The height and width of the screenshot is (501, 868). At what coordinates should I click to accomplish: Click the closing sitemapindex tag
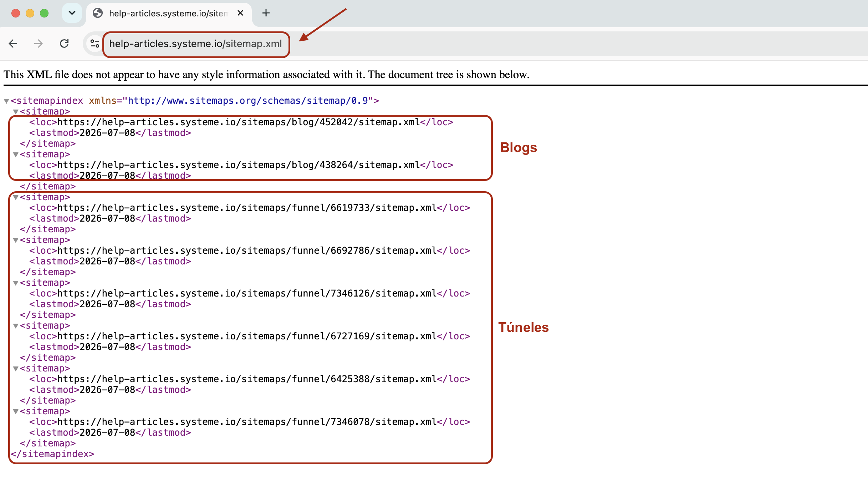[x=52, y=454]
